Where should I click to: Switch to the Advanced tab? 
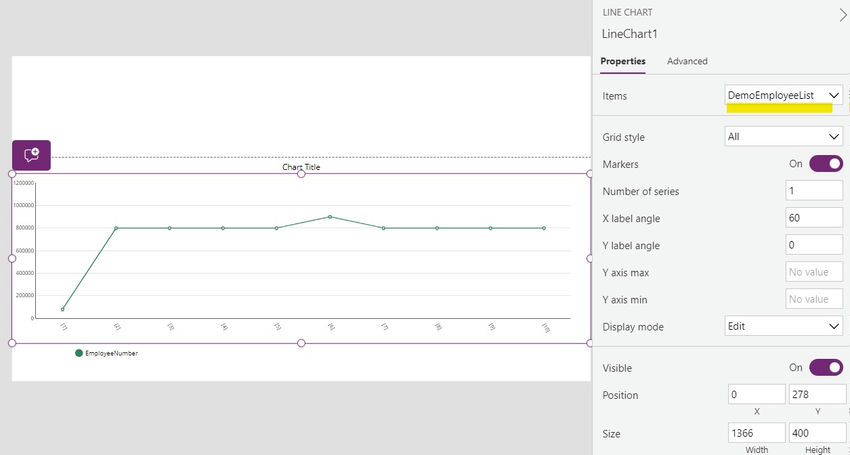(687, 61)
